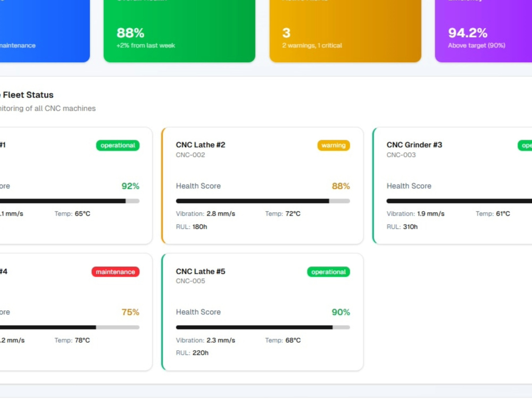The height and width of the screenshot is (399, 532).
Task: Click the 65°C temperature reading
Action: click(82, 214)
